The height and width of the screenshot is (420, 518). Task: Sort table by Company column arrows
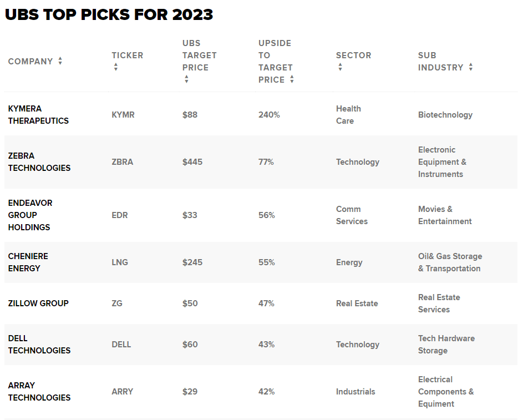[60, 61]
